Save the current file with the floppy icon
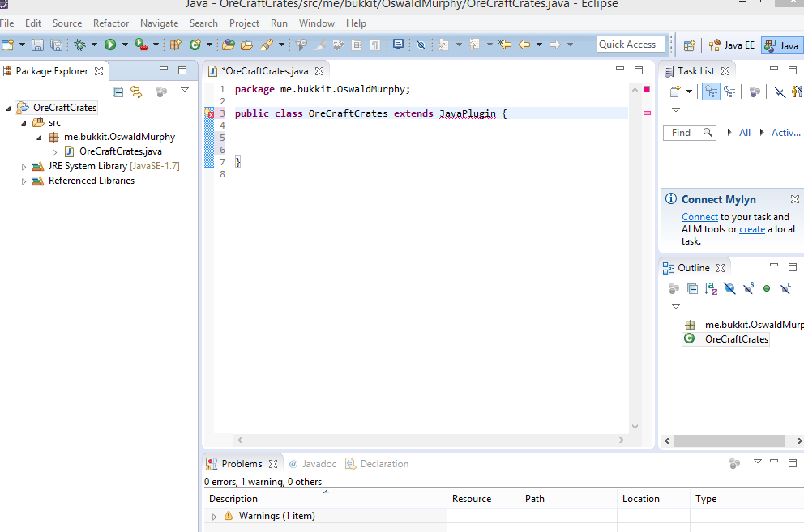 coord(37,45)
